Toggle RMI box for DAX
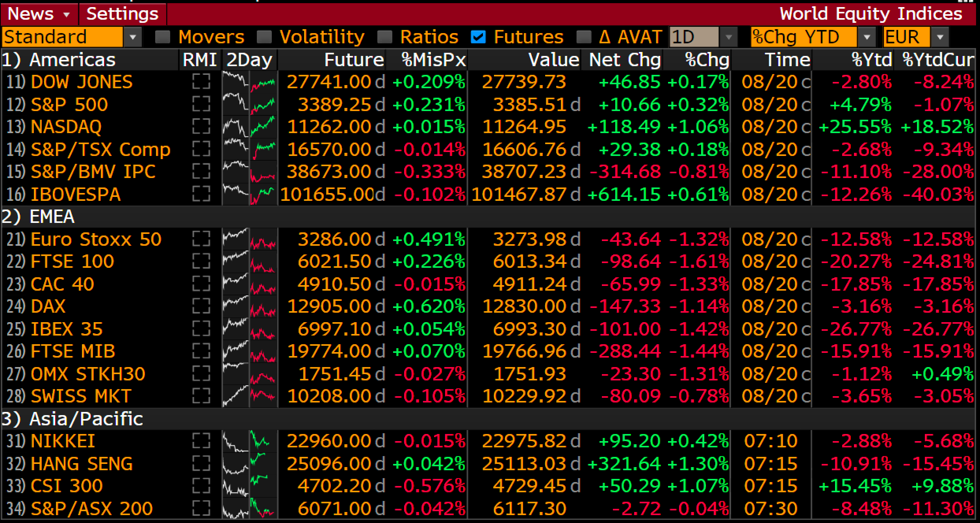Screen dimensions: 980x523 click(201, 306)
